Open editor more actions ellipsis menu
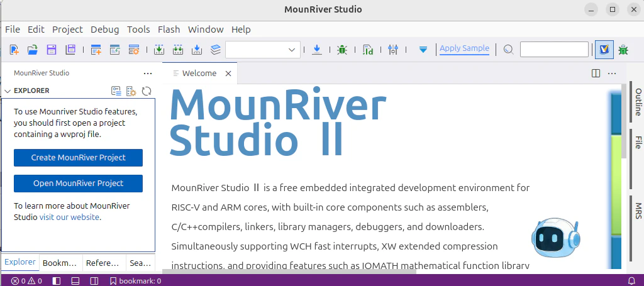This screenshot has width=644, height=286. click(x=612, y=74)
